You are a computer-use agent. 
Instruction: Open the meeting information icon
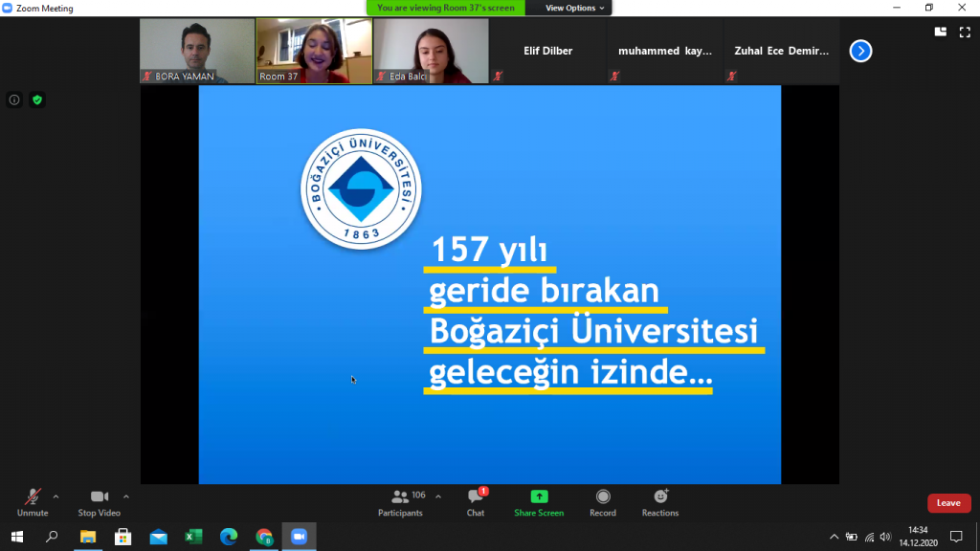[x=14, y=99]
